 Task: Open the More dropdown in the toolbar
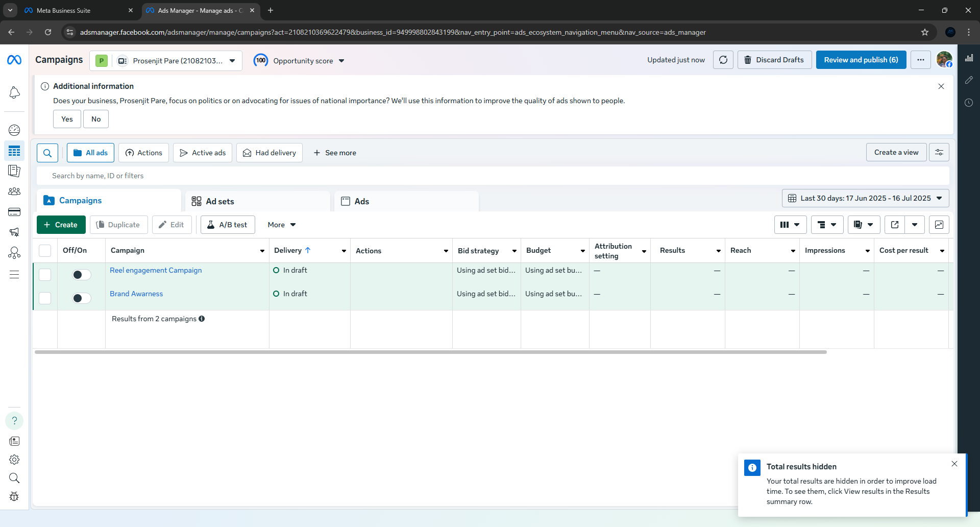coord(282,225)
